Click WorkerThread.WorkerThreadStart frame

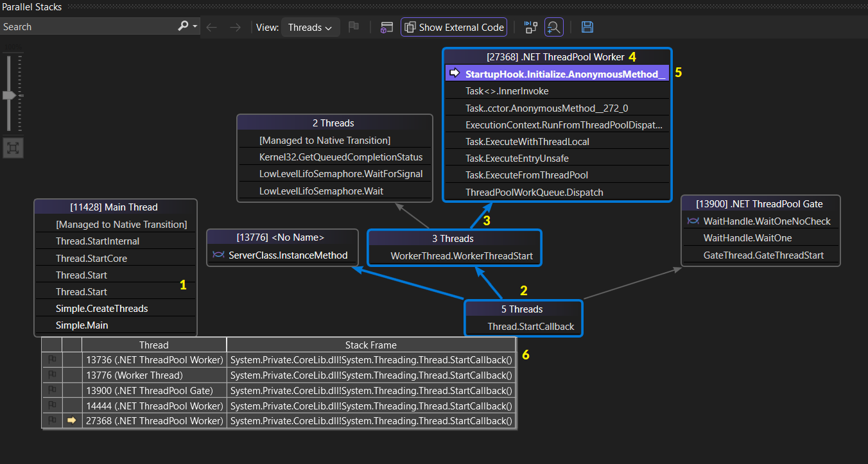(462, 256)
